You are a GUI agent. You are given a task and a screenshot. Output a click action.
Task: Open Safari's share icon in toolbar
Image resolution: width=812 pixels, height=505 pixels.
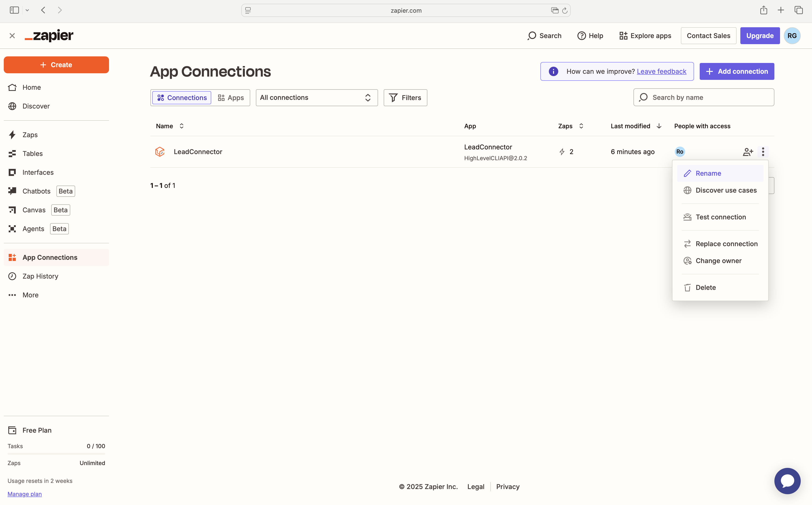(763, 10)
